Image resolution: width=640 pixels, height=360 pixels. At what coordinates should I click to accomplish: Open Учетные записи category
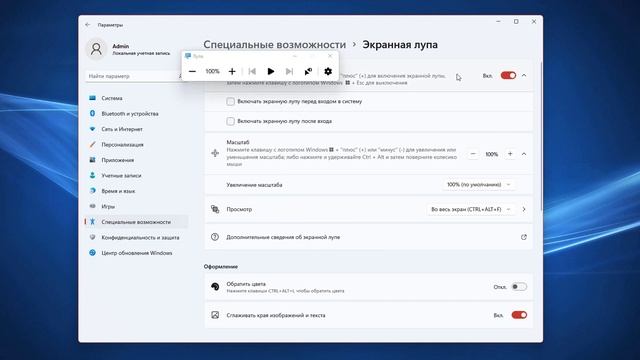coord(136,176)
